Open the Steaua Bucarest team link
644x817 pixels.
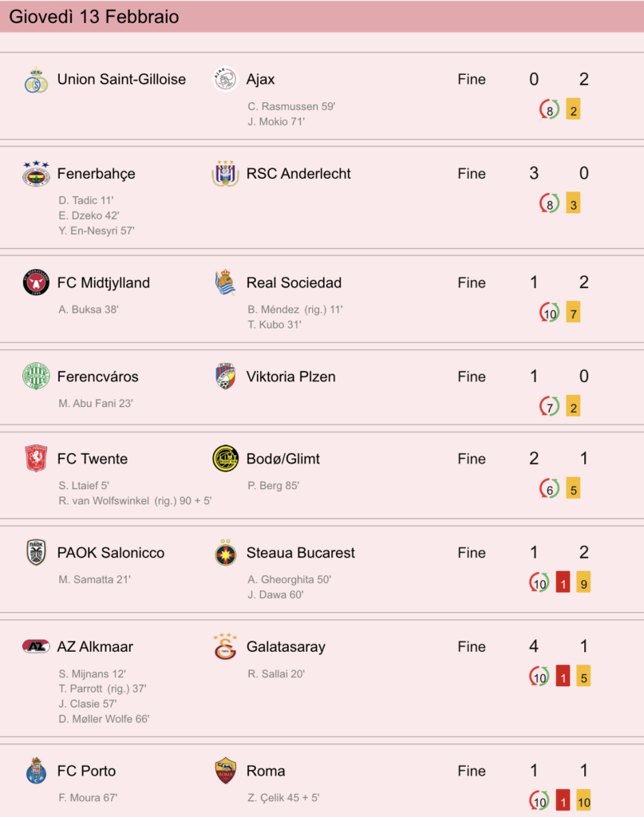(x=301, y=553)
